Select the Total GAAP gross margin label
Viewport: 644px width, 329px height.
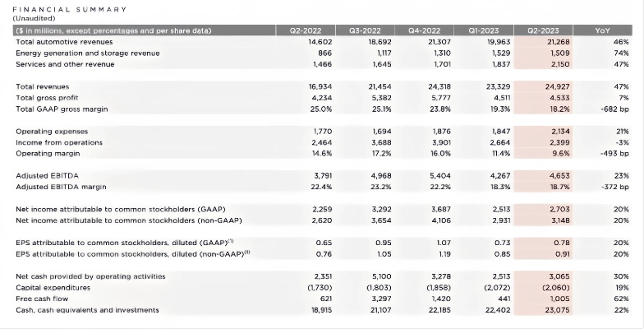(x=62, y=109)
